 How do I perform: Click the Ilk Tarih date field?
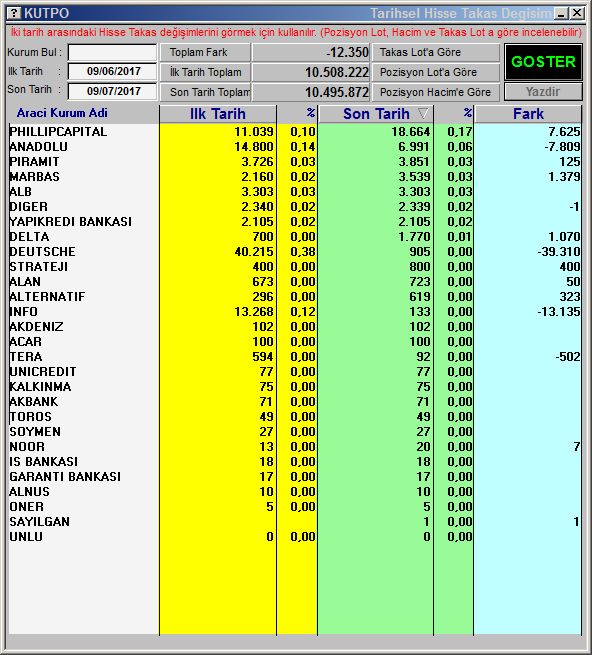(x=112, y=71)
